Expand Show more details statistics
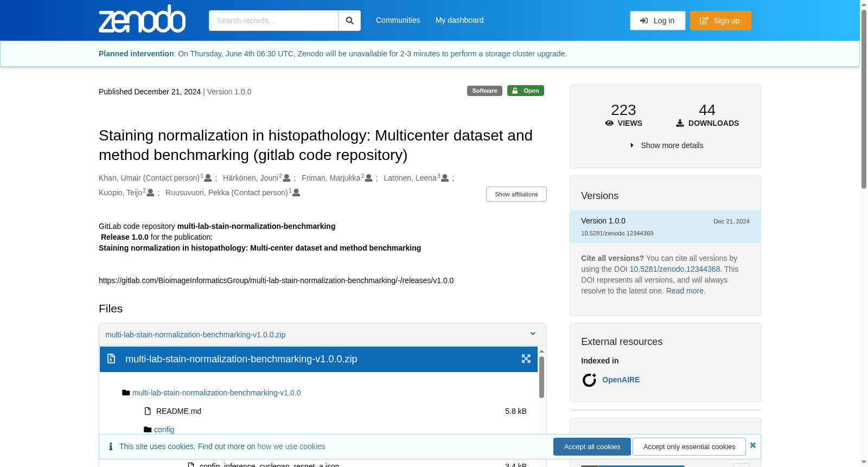868x467 pixels. [x=666, y=145]
